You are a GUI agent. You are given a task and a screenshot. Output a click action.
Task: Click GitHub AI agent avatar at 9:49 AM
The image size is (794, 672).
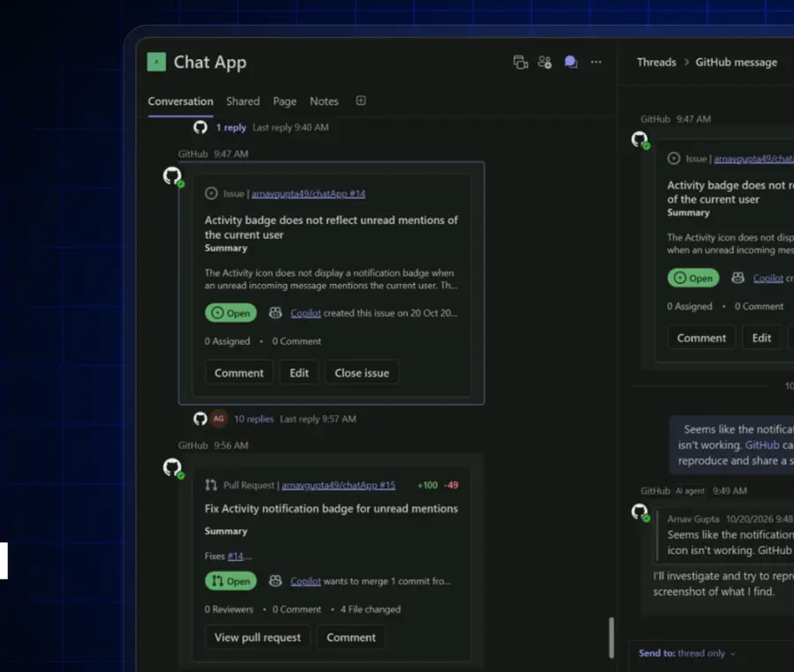(640, 511)
